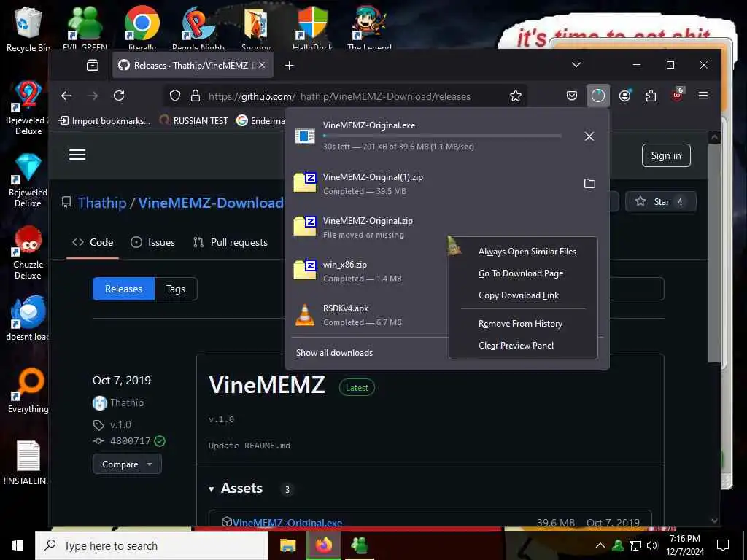Screen dimensions: 747x560
Task: Open the Thathip owner link
Action: click(x=102, y=203)
